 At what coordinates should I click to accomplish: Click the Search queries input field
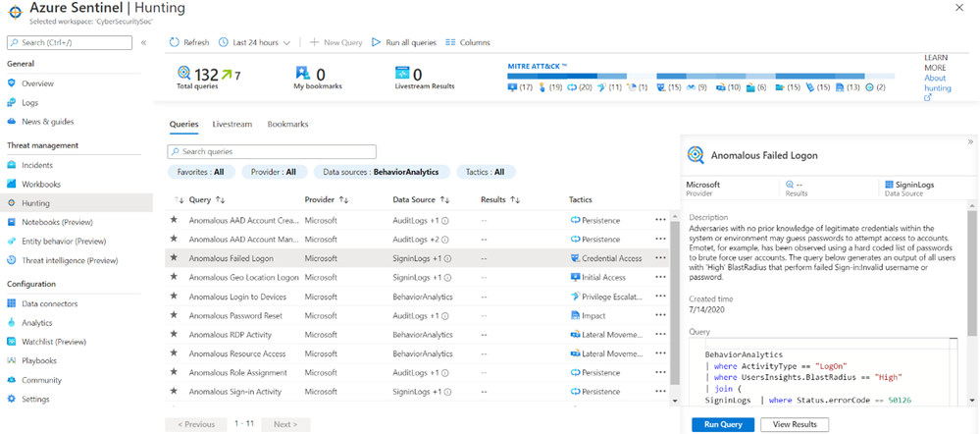pos(272,151)
